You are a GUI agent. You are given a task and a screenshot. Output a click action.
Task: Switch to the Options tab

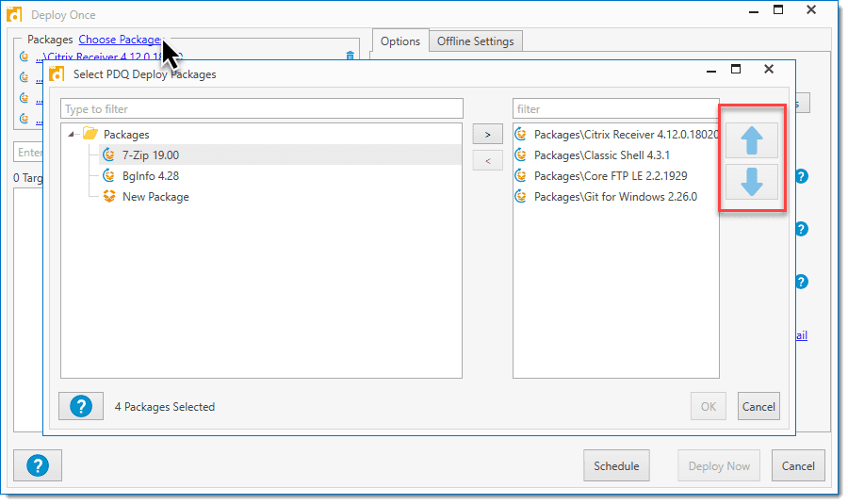coord(400,41)
